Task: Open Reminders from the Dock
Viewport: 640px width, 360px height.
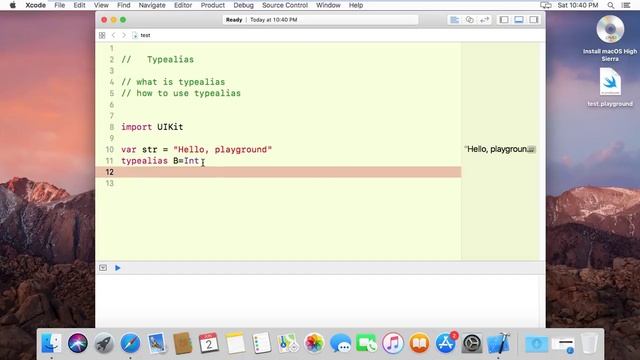Action: [x=261, y=343]
